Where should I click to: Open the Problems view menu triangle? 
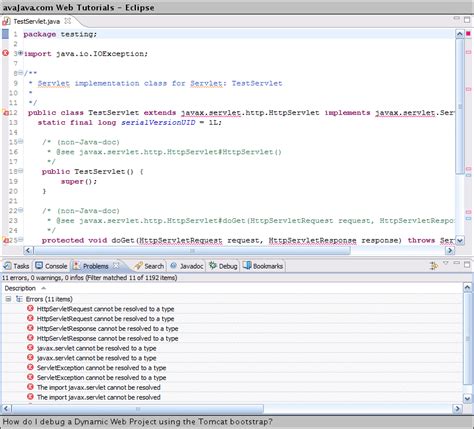tap(446, 263)
